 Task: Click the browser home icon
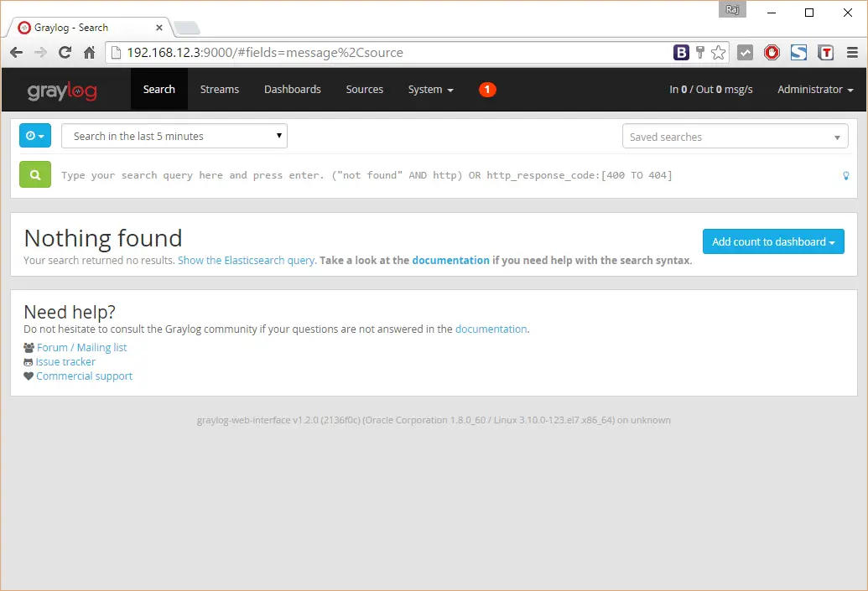click(90, 53)
